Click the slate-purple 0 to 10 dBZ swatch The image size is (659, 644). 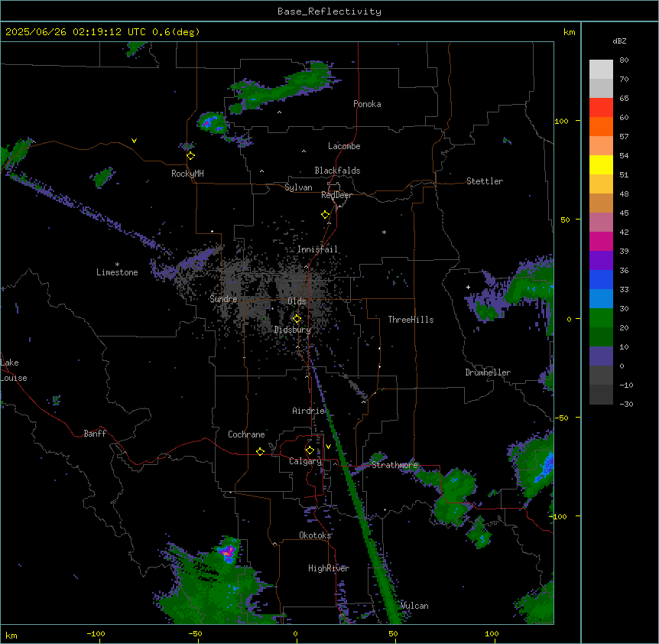point(601,356)
